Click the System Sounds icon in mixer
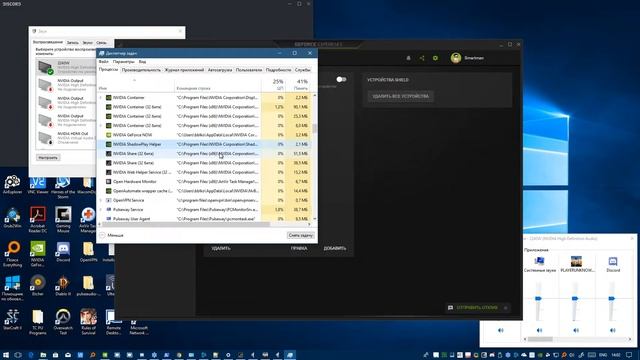The image size is (640, 360). pos(540,261)
